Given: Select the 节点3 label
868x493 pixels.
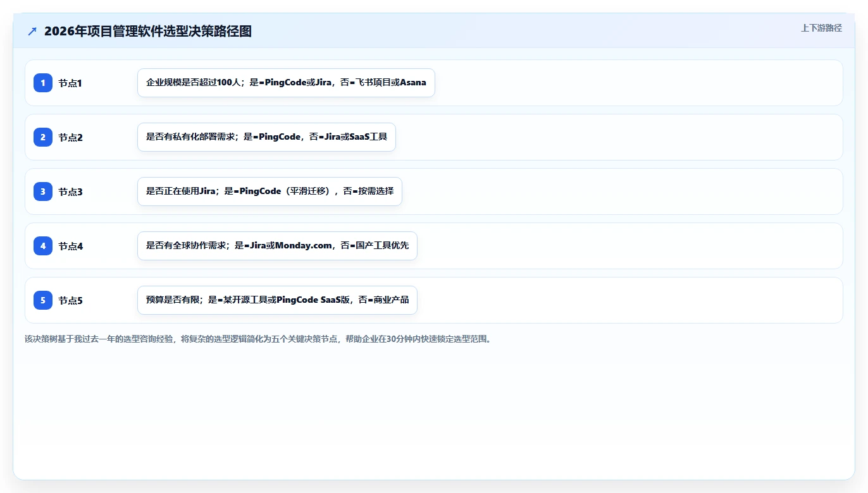Looking at the screenshot, I should point(71,192).
